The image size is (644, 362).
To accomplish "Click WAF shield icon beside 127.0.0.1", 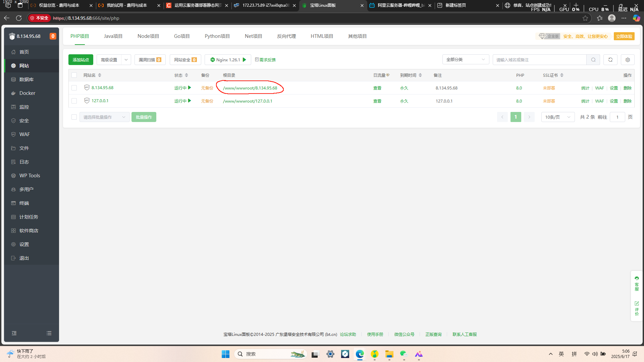I will (87, 101).
